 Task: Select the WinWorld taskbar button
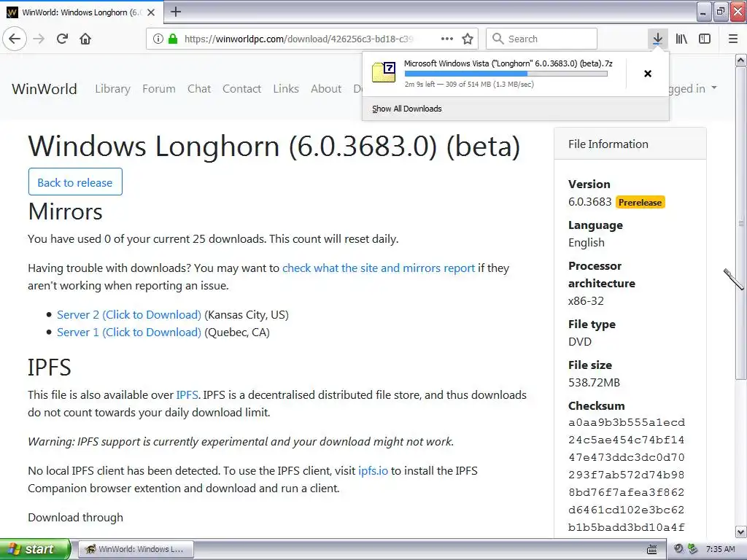[136, 549]
